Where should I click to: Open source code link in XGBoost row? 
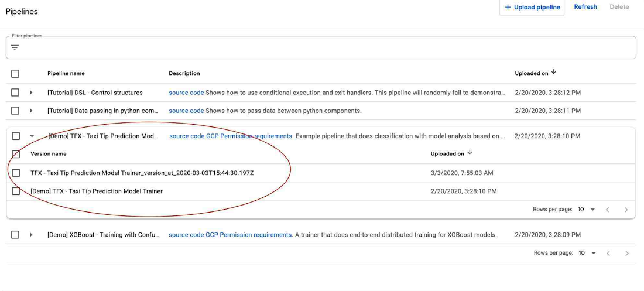pos(186,235)
